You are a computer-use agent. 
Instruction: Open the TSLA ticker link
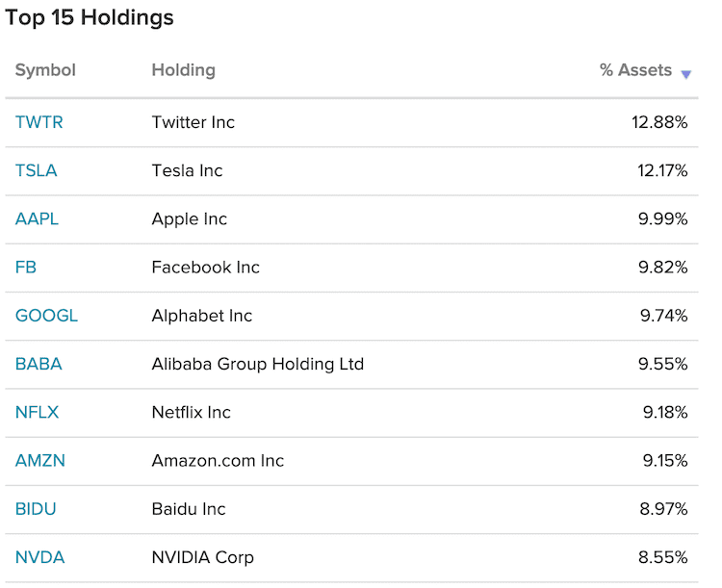[x=37, y=170]
